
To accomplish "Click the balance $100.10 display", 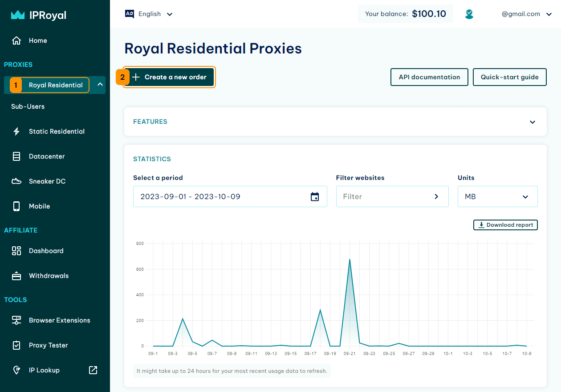I will pyautogui.click(x=406, y=14).
